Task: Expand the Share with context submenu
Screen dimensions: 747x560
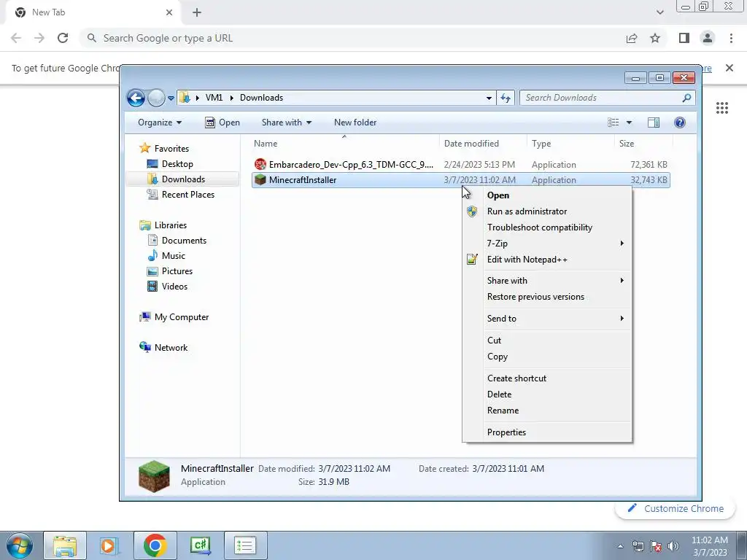Action: tap(547, 281)
